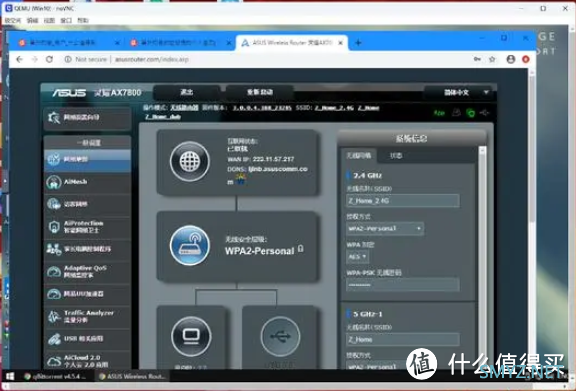
Task: Click the 2.4 GHz SSID input field
Action: click(403, 201)
